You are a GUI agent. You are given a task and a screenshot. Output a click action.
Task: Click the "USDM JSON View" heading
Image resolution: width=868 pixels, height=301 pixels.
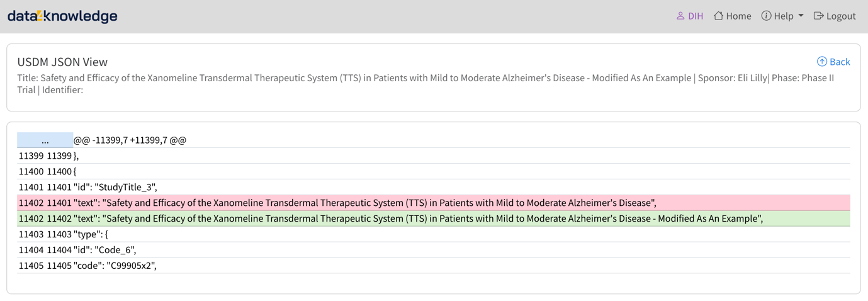click(62, 62)
